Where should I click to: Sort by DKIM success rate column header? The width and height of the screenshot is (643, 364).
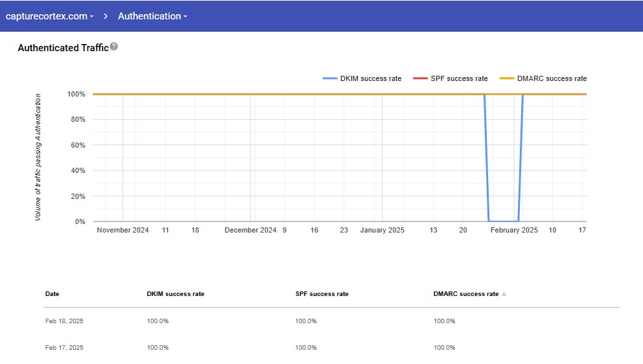click(175, 294)
